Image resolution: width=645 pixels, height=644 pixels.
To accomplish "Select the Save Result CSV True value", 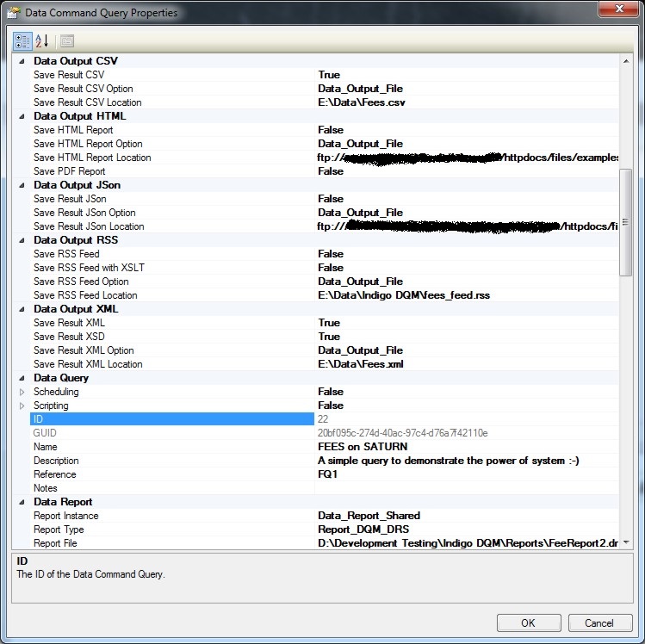I will (329, 75).
